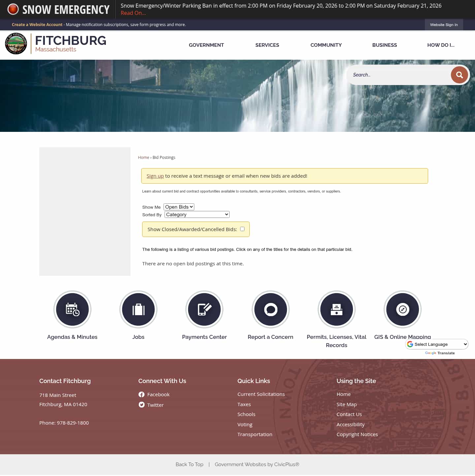
Task: Click the Report a Concern icon
Action: [270, 309]
